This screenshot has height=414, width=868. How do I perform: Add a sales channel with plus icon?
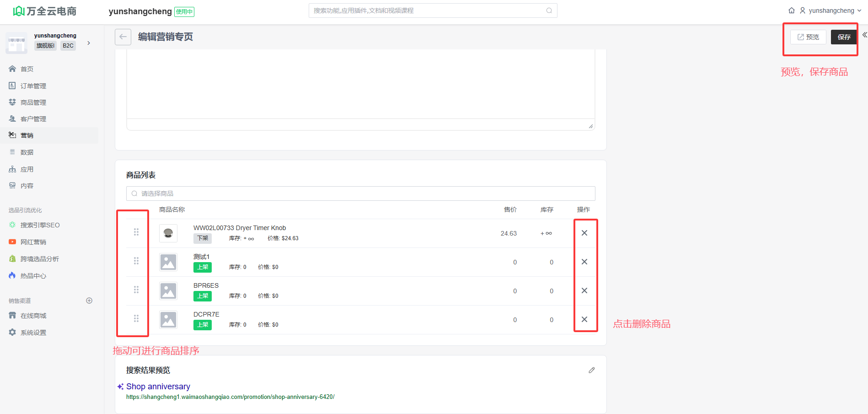click(x=89, y=301)
